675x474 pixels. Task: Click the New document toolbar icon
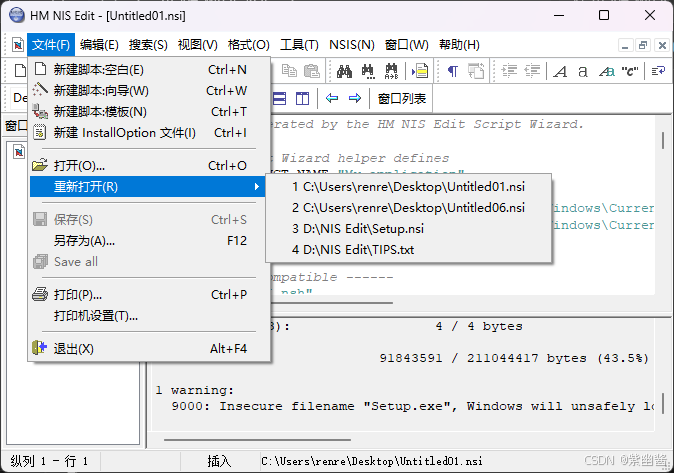[x=19, y=71]
